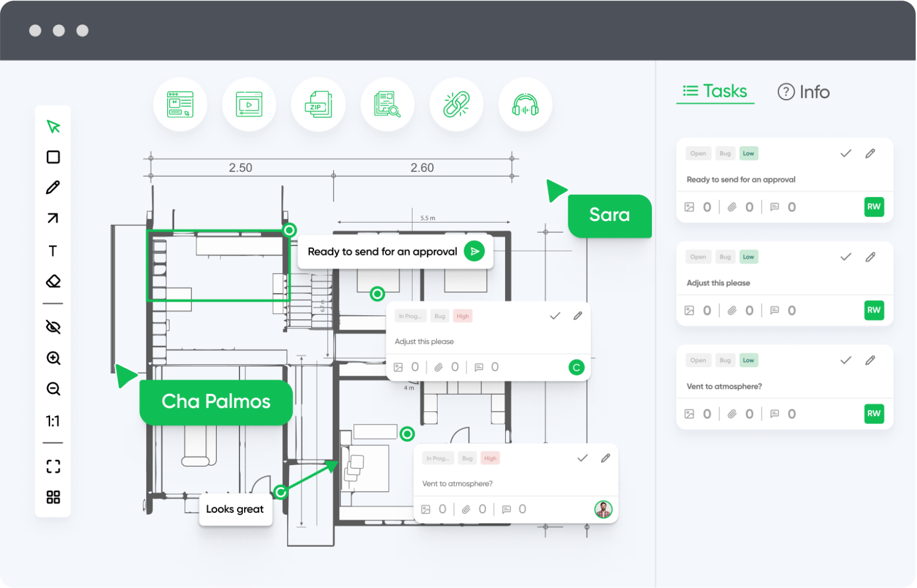Click the headphones audio icon
The height and width of the screenshot is (588, 917).
[525, 104]
